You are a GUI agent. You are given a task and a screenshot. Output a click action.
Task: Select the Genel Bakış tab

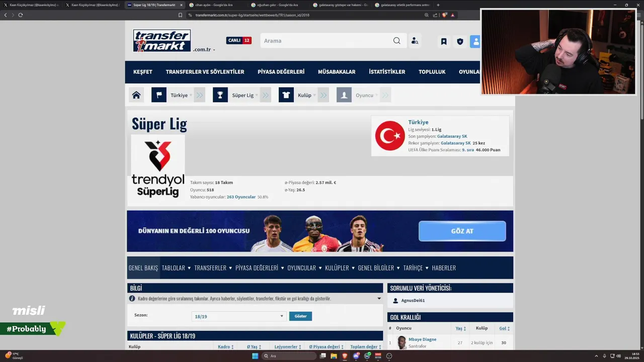(143, 268)
